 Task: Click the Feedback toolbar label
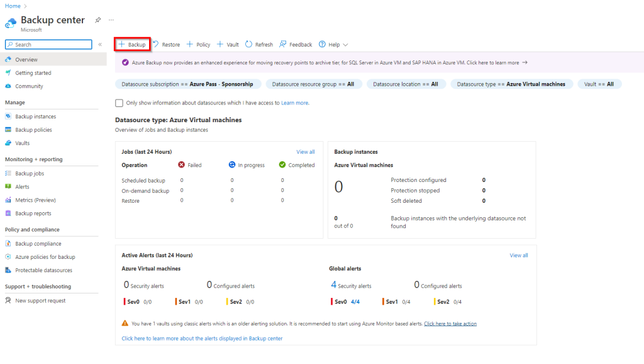301,45
